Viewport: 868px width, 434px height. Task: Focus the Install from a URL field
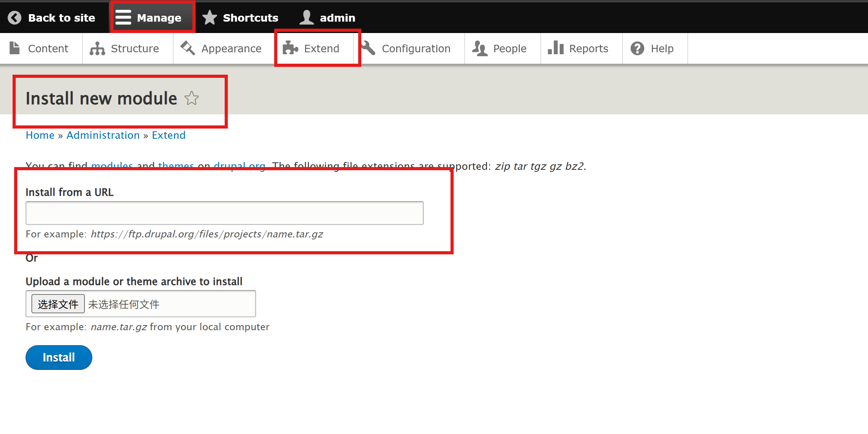point(224,213)
